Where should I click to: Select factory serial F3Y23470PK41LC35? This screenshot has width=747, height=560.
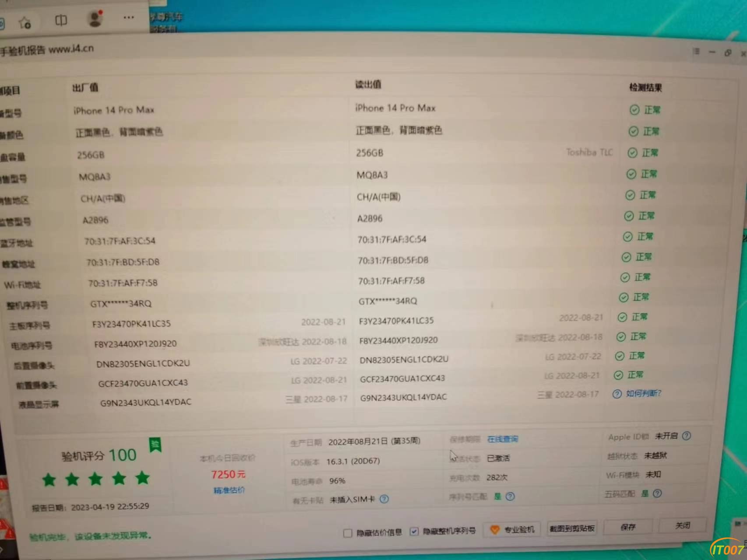click(x=131, y=324)
